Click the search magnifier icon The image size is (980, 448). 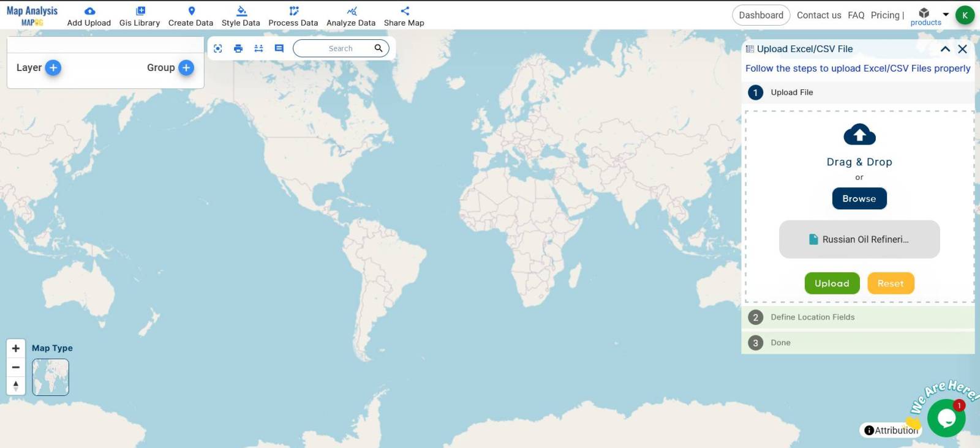379,48
